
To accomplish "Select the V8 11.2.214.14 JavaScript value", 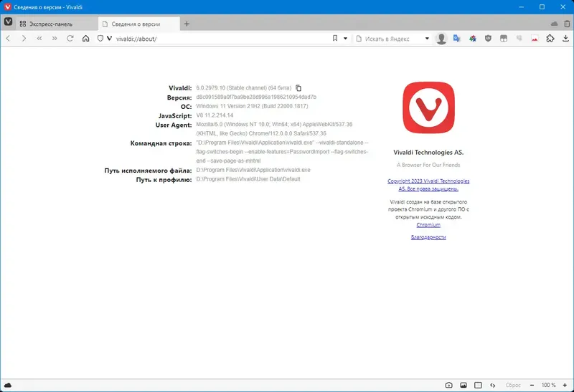I will tap(215, 115).
